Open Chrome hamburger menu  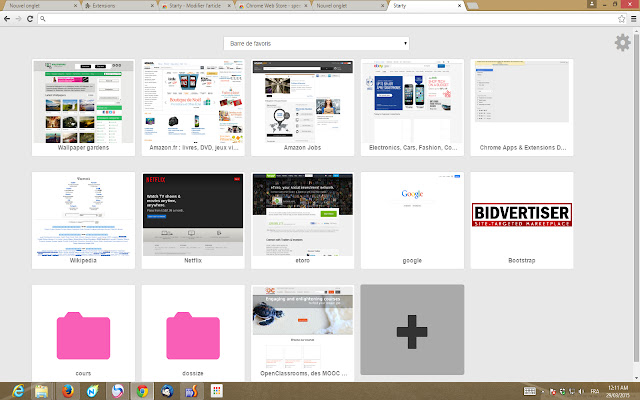(x=633, y=19)
